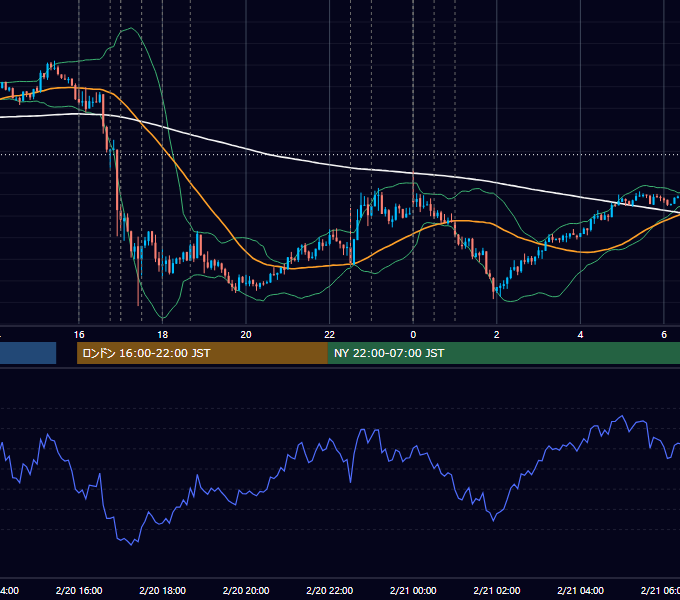Click the 2/20 16:00 date label

[x=79, y=590]
